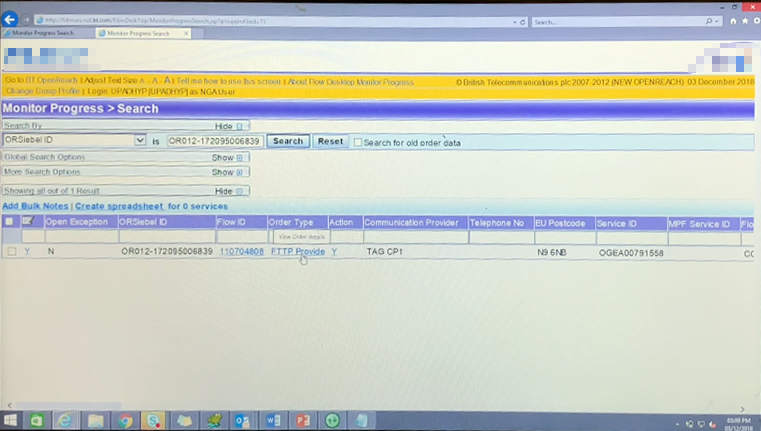Expand Global Search Options with Show

pyautogui.click(x=227, y=157)
